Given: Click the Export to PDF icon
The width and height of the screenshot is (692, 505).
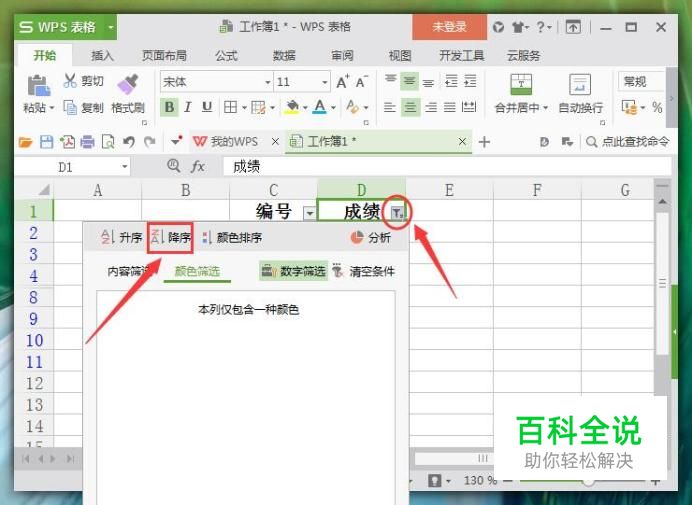Looking at the screenshot, I should (67, 142).
